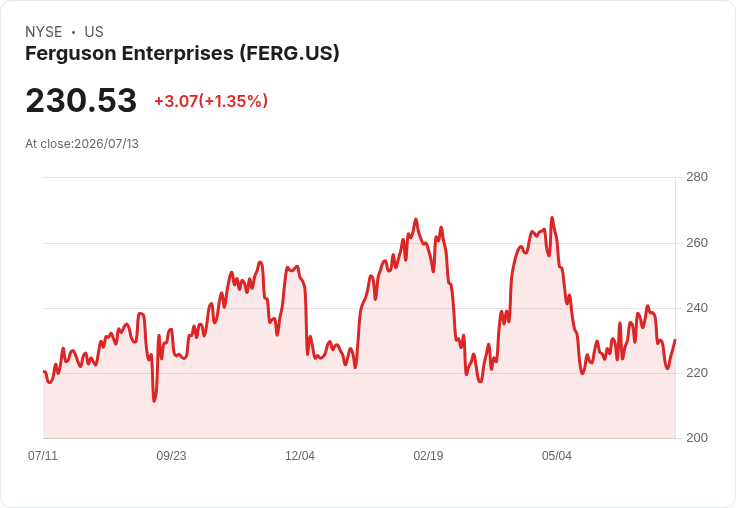This screenshot has width=736, height=508.
Task: Click the 07/11 date axis label
Action: pos(43,455)
